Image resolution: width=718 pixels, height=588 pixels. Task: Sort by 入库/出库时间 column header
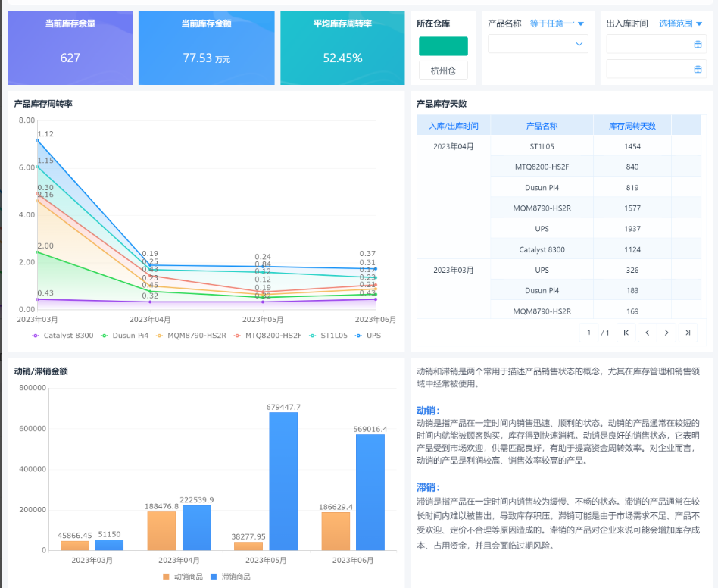(454, 126)
